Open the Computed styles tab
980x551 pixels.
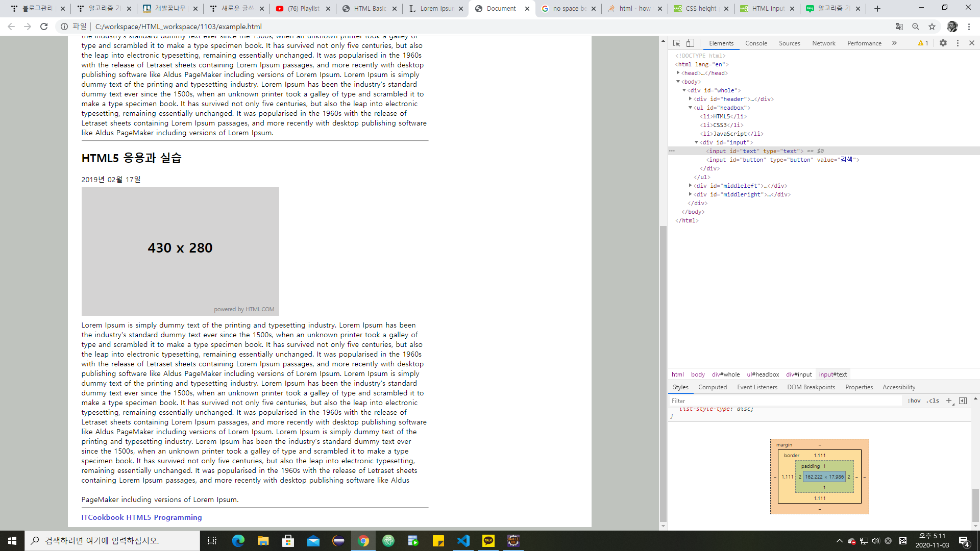point(712,387)
